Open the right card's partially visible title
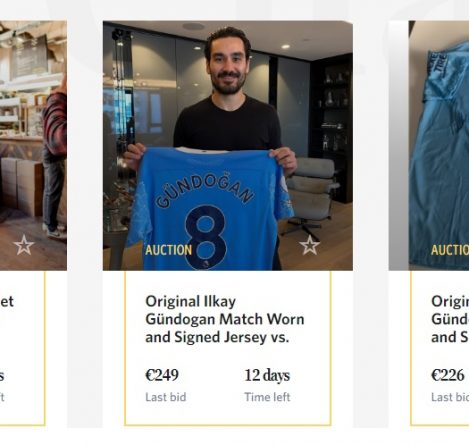Screen dimensions: 469x445 [450, 319]
